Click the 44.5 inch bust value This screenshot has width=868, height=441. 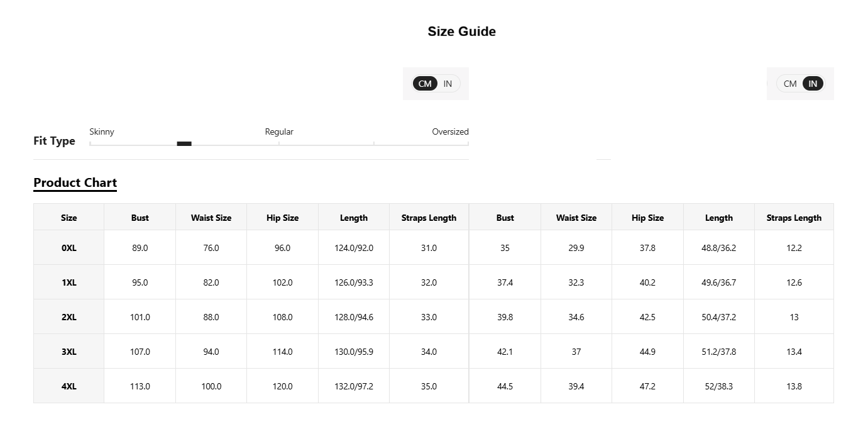point(505,386)
